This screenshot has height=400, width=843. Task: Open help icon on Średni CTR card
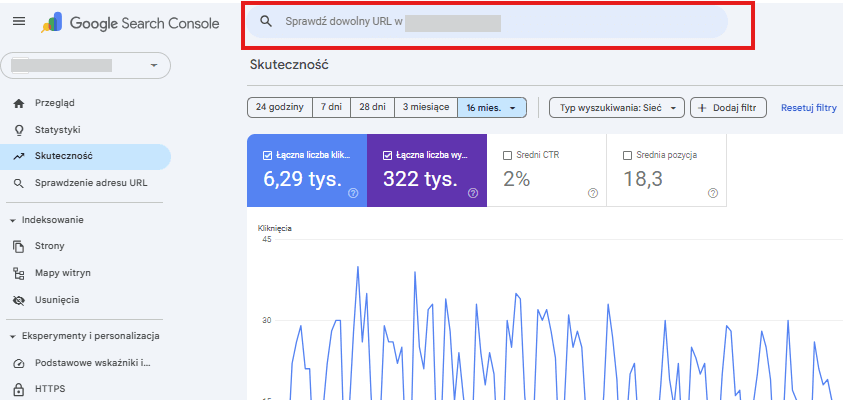pos(593,194)
